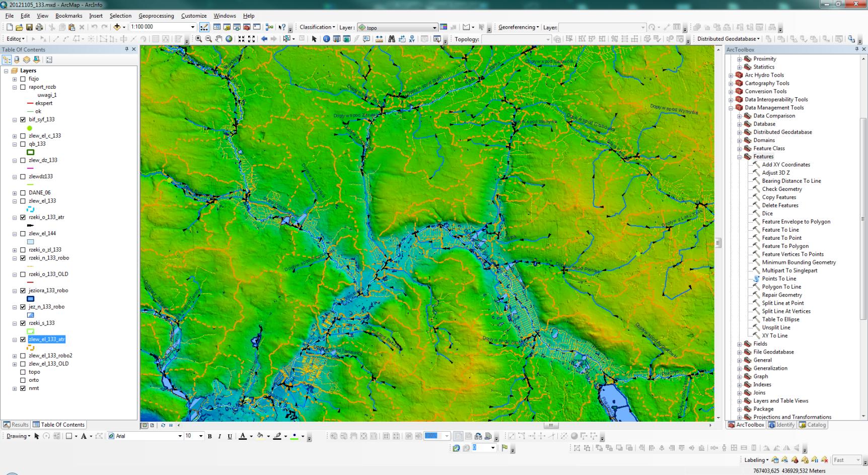Image resolution: width=868 pixels, height=475 pixels.
Task: Click the Add Data button
Action: click(117, 27)
